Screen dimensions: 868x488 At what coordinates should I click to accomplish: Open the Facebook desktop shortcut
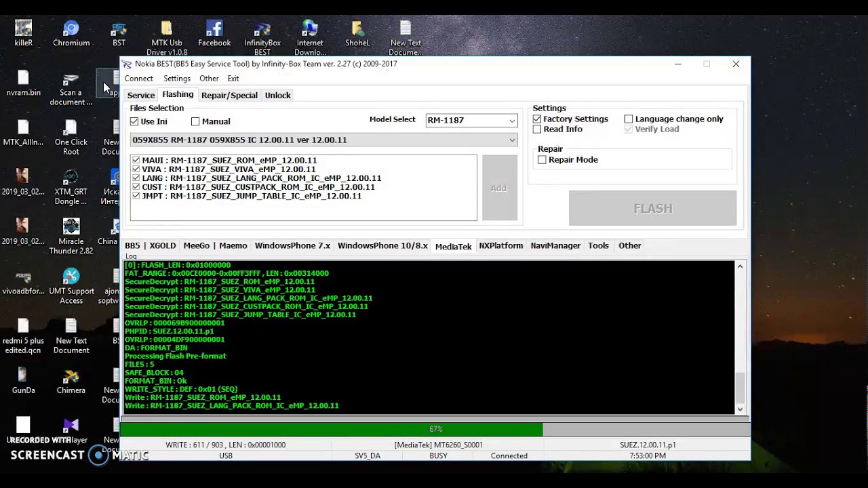tap(214, 33)
